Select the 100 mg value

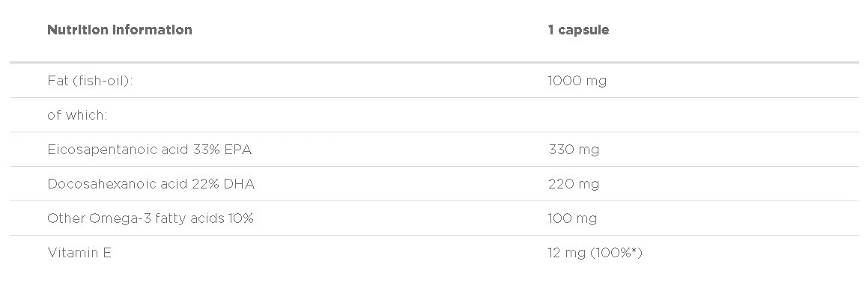572,218
